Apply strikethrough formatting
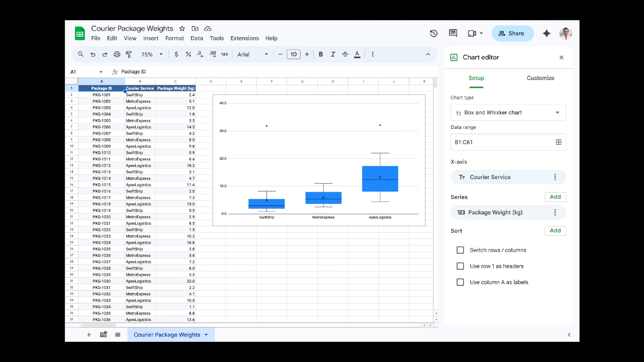 pos(345,54)
